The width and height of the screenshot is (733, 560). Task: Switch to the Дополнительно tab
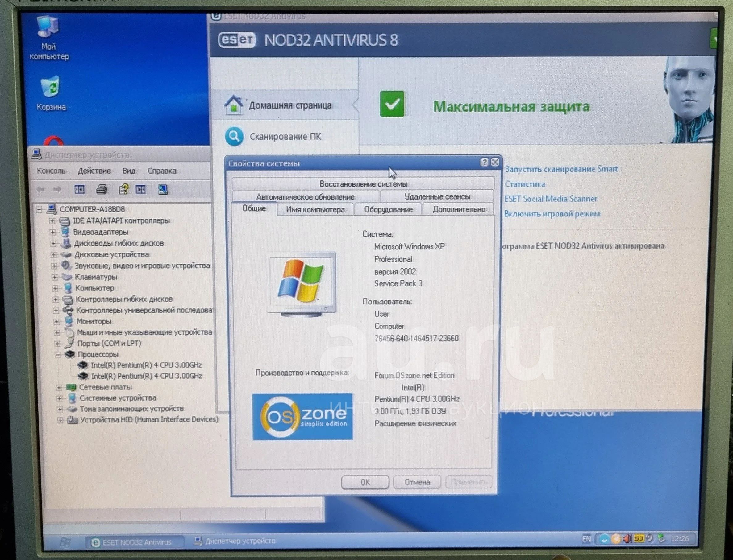[458, 209]
